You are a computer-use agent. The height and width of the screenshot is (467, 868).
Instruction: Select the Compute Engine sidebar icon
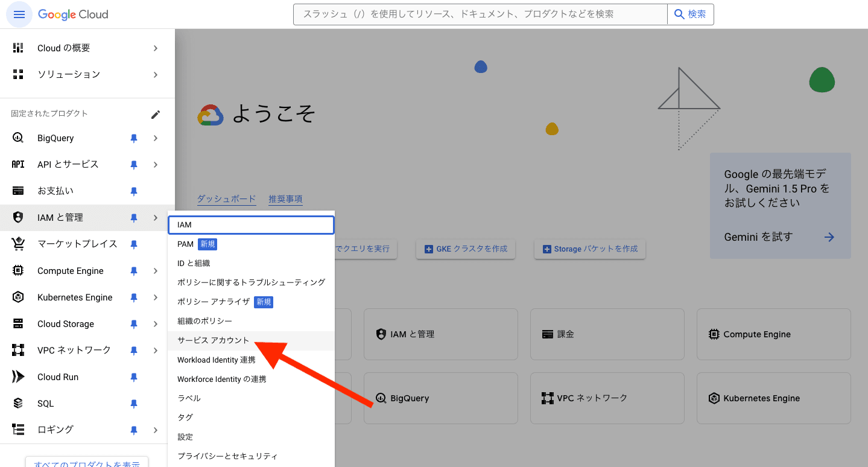click(x=17, y=270)
